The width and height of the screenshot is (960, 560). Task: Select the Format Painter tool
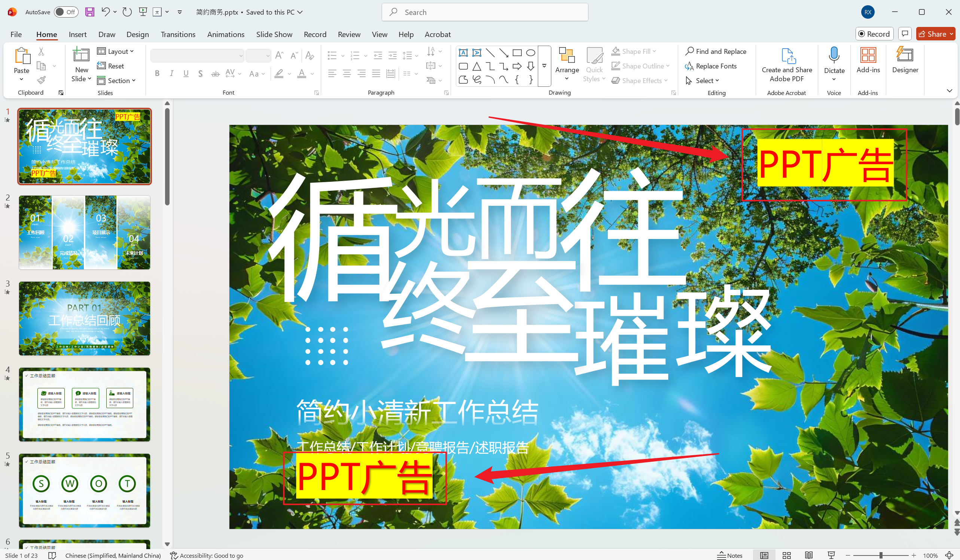pyautogui.click(x=41, y=80)
